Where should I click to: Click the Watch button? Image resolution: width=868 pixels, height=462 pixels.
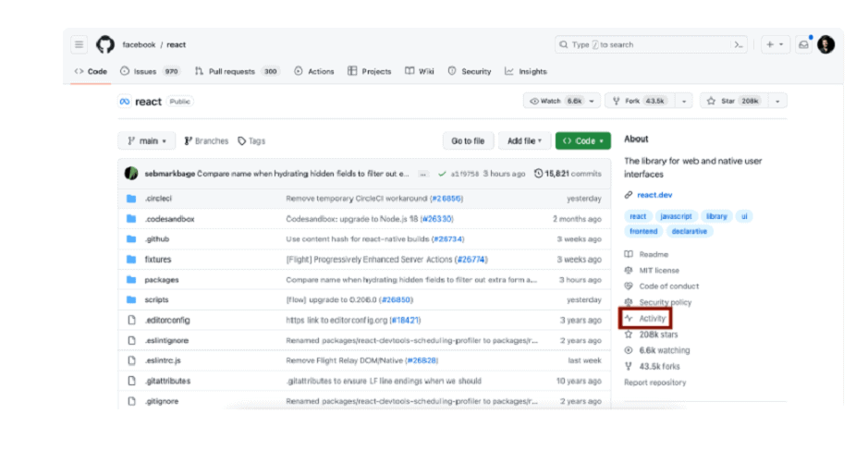pos(556,102)
